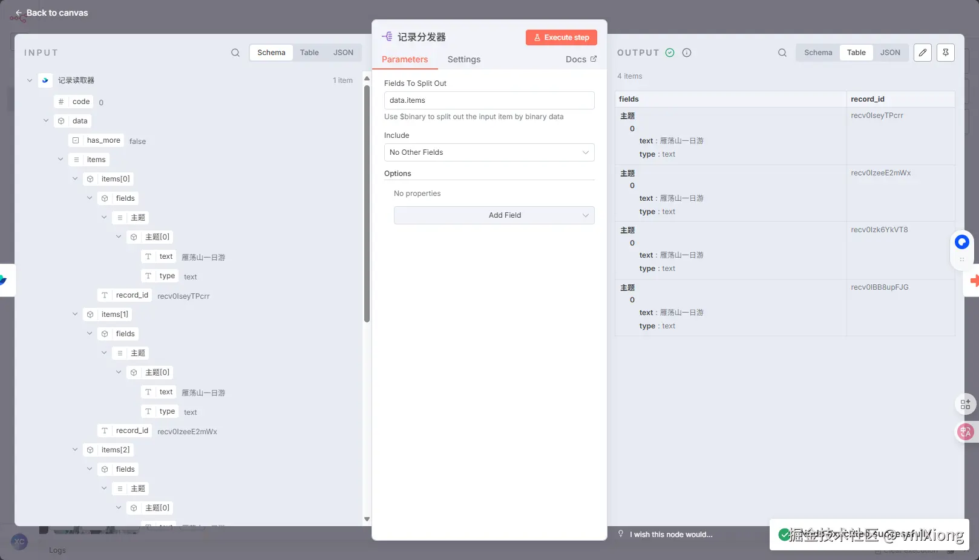Viewport: 979px width, 560px height.
Task: Open the Include dropdown showing No Other Fields
Action: point(489,152)
